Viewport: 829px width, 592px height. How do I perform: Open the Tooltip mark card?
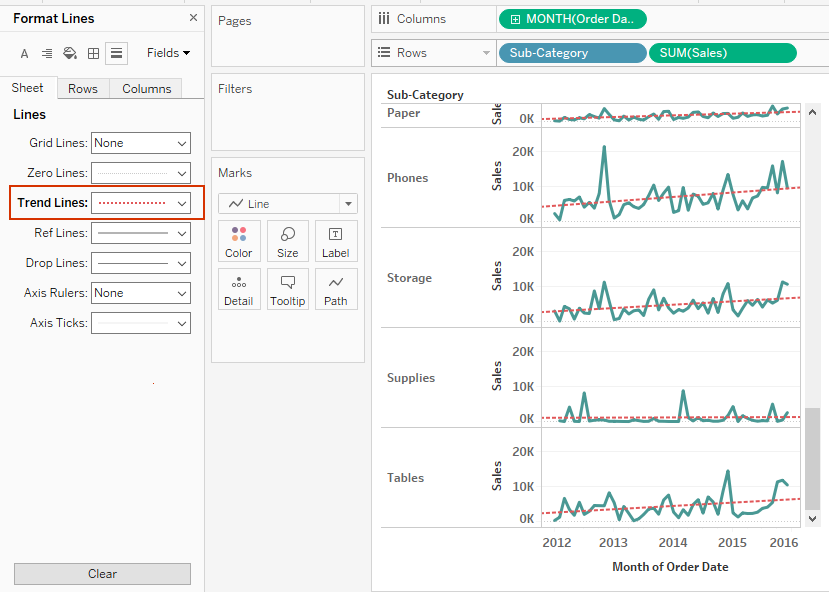tap(287, 289)
